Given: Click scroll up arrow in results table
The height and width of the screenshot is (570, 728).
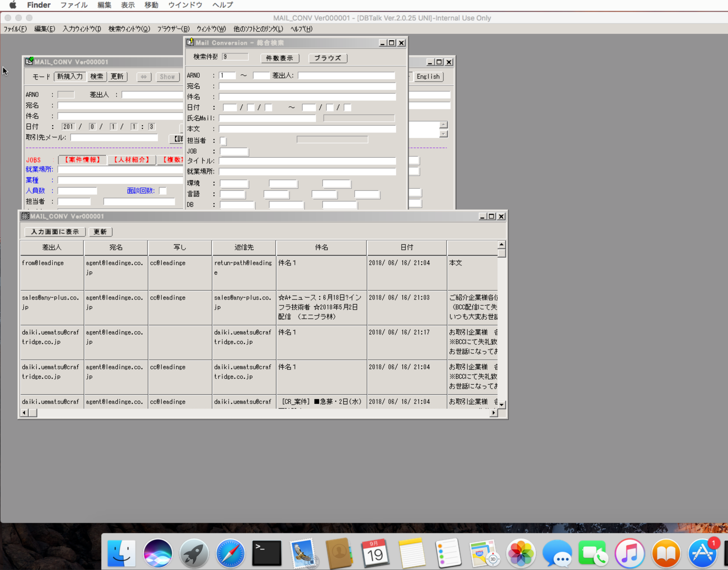Looking at the screenshot, I should (x=501, y=245).
